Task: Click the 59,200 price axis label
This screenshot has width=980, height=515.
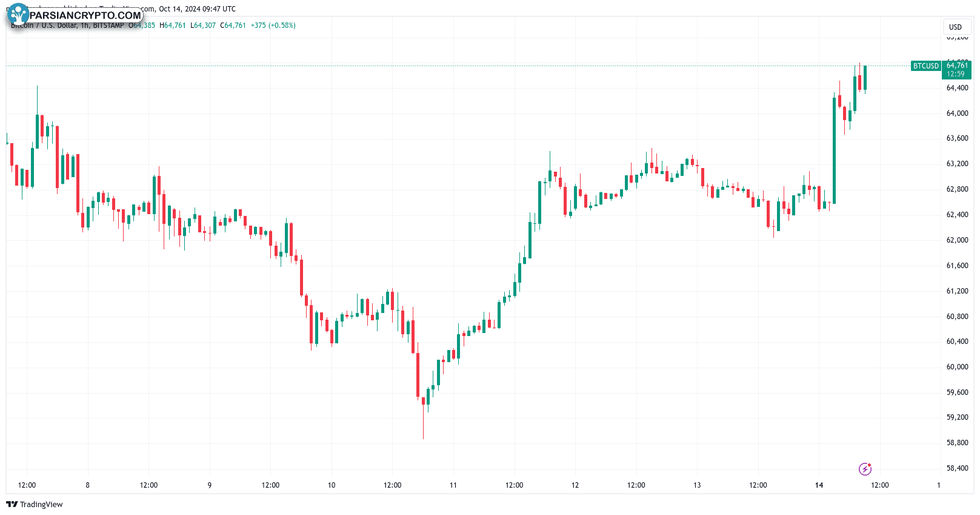Action: 957,417
